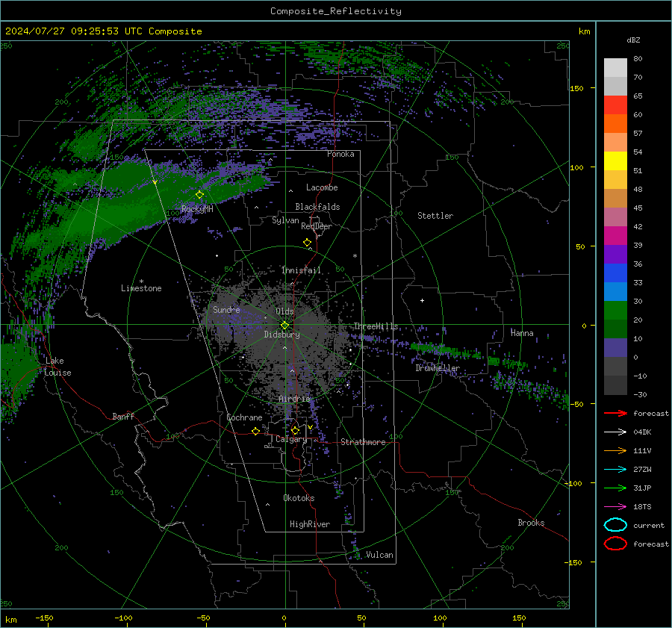Click the Olds label

click(284, 311)
